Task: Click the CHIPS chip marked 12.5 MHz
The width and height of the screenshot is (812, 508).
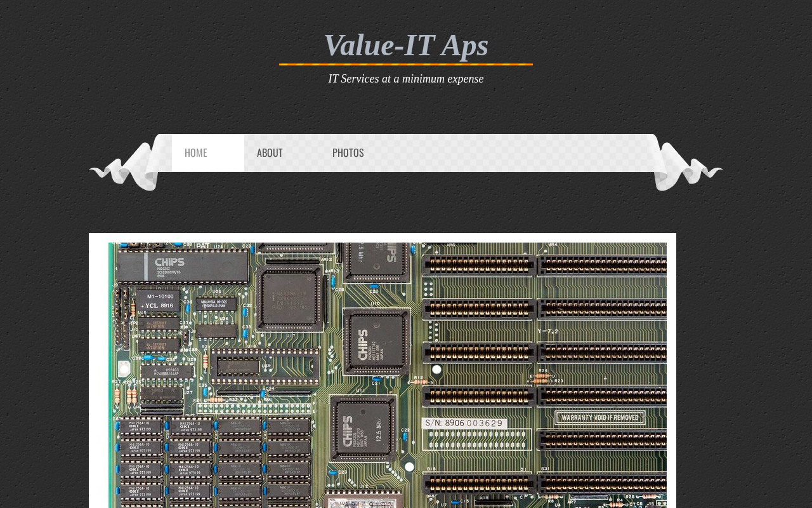Action: (x=365, y=430)
